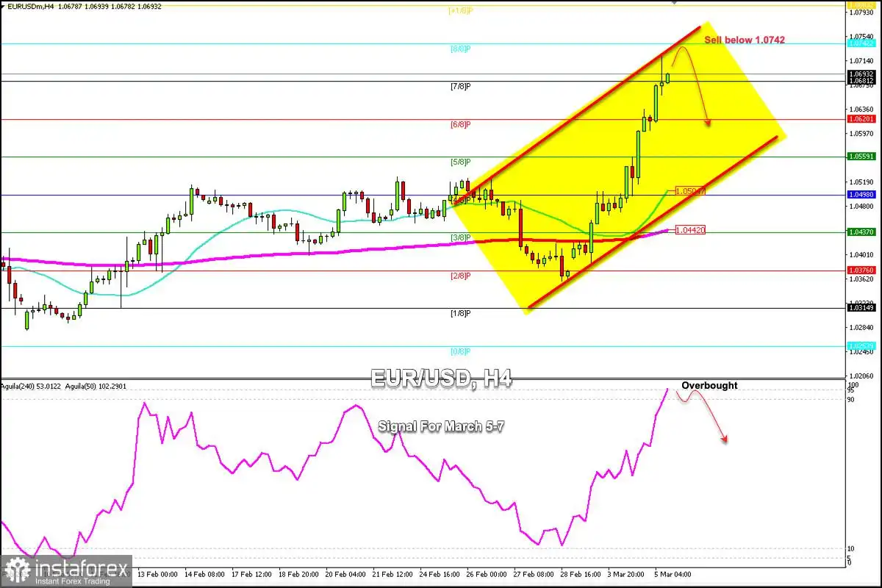
Task: Click the Signal For March 5-7 text
Action: coord(442,426)
